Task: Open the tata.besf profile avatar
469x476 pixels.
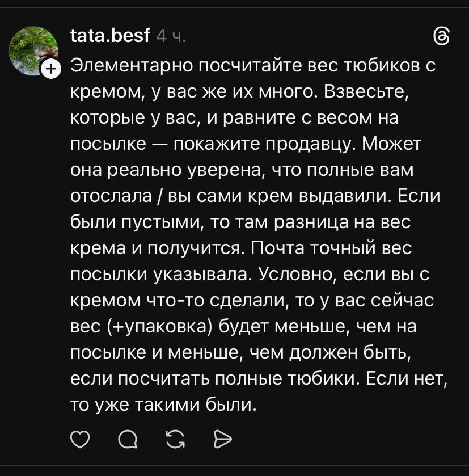Action: coord(33,51)
